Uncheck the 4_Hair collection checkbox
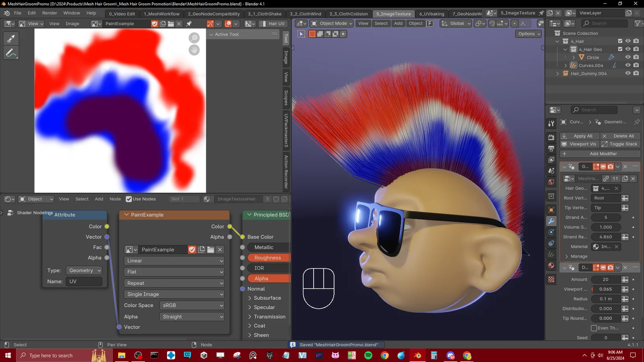The width and height of the screenshot is (644, 362). tap(620, 41)
